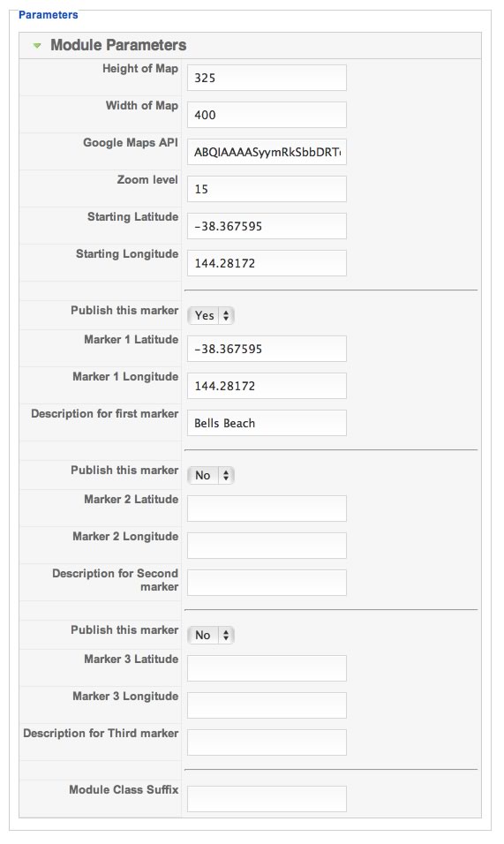Image resolution: width=504 pixels, height=844 pixels.
Task: Focus the empty Marker 3 Latitude field
Action: (x=267, y=669)
